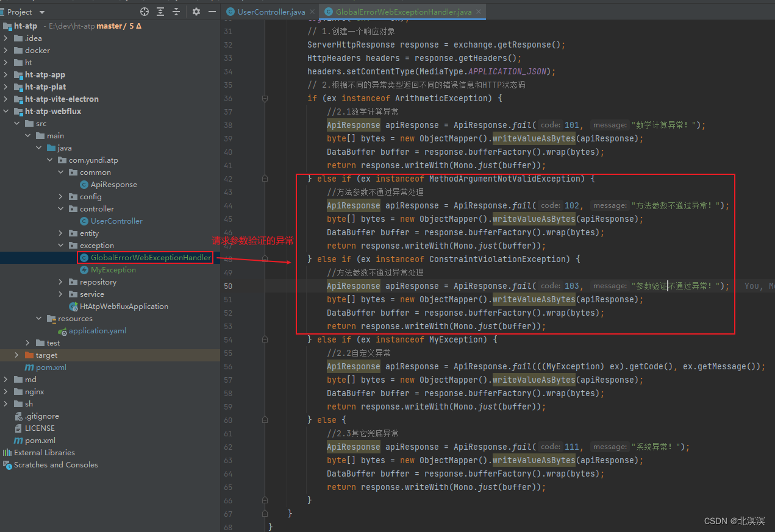
Task: Fold the ConstraintViolationException block at line 48
Action: tap(265, 259)
